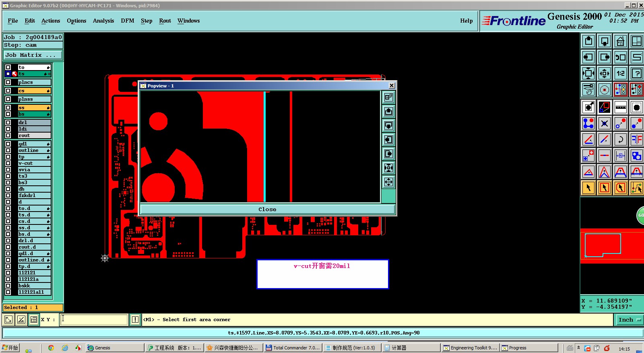This screenshot has width=644, height=353.
Task: Click the Close button in Popview
Action: [267, 210]
